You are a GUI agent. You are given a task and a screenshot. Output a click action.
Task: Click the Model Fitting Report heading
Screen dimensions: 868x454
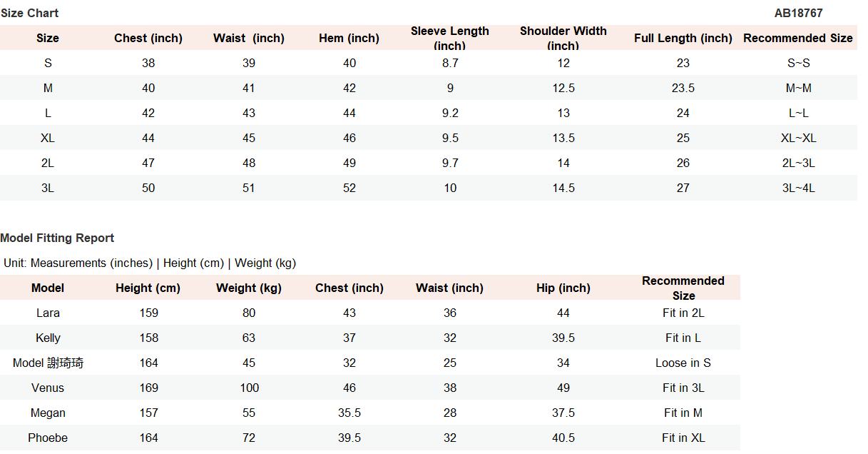[x=57, y=238]
